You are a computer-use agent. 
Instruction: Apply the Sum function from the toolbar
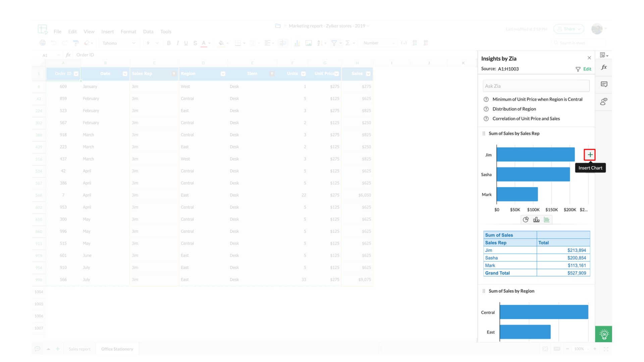[348, 43]
